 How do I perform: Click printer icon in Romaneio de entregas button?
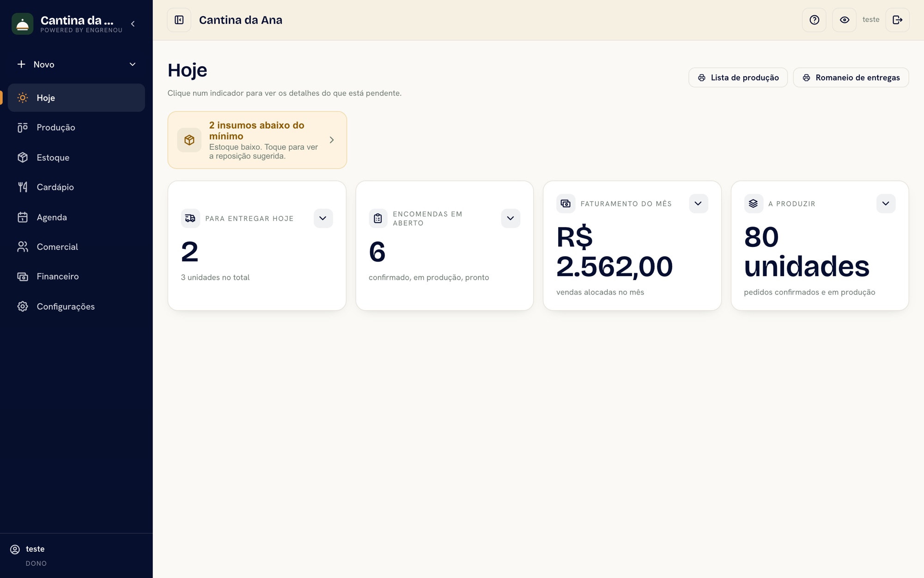pos(806,78)
